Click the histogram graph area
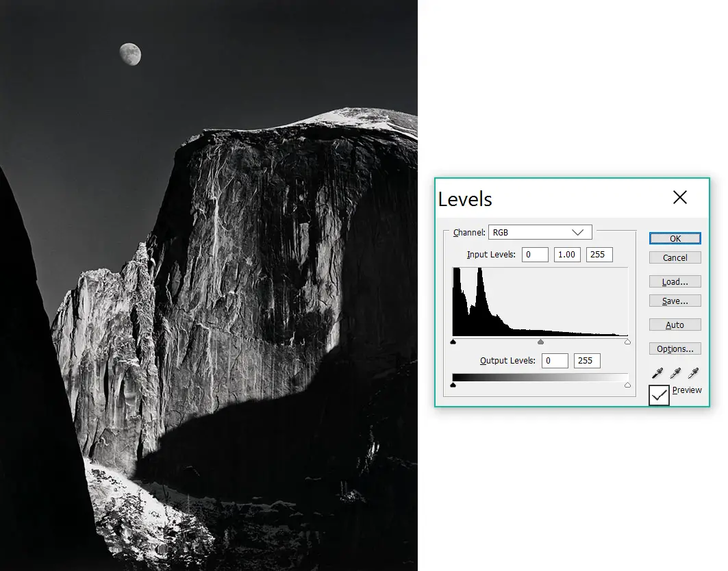The height and width of the screenshot is (571, 728). 540,302
